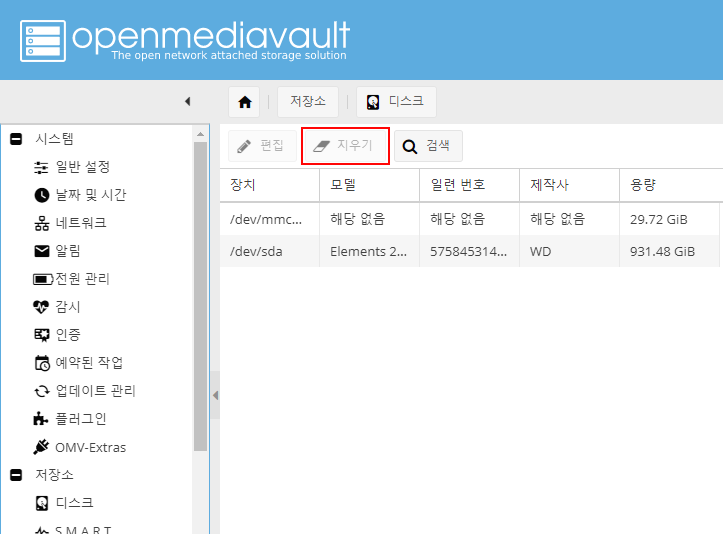This screenshot has height=534, width=723.
Task: Open 날짜 및 시간 clock icon
Action: click(41, 195)
